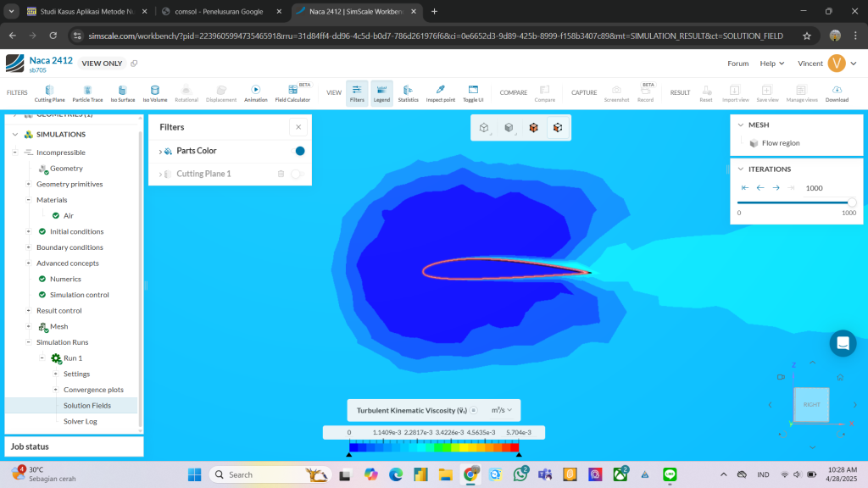Click the Iso Surface tool icon
The image size is (868, 488).
pyautogui.click(x=122, y=92)
